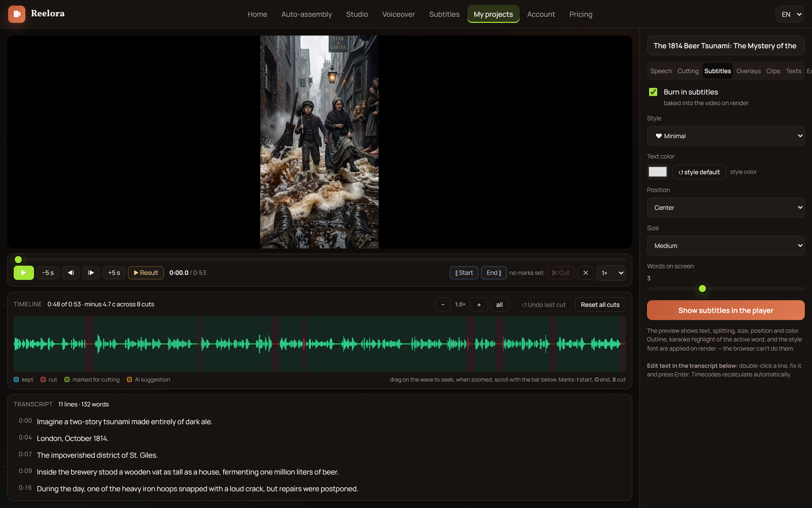Open the 1× playback speed dropdown
The height and width of the screenshot is (508, 812).
[x=611, y=273]
